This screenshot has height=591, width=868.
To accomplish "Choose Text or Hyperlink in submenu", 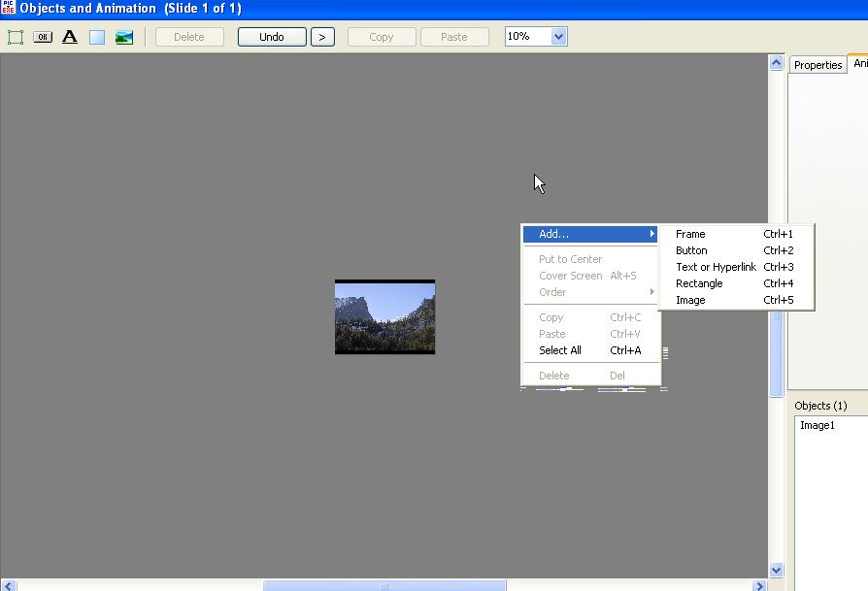I will pyautogui.click(x=736, y=267).
